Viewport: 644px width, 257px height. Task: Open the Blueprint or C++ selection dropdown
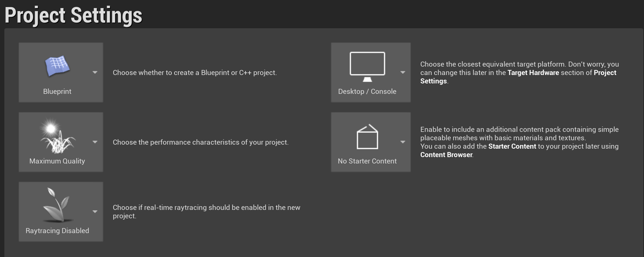tap(95, 72)
